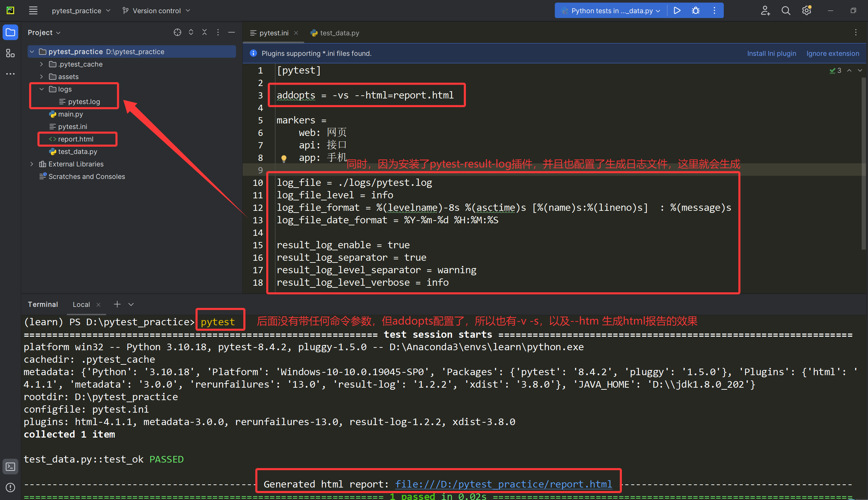
Task: Open Problems tool window icon
Action: (x=10, y=488)
